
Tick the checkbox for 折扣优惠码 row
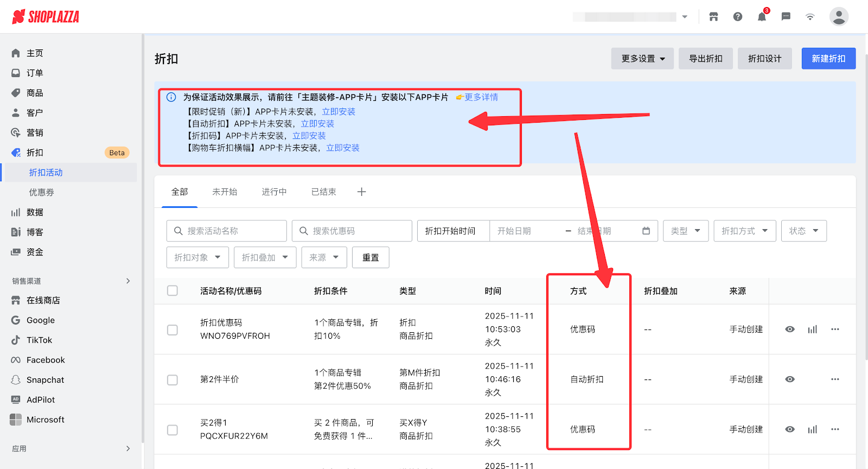(x=173, y=329)
